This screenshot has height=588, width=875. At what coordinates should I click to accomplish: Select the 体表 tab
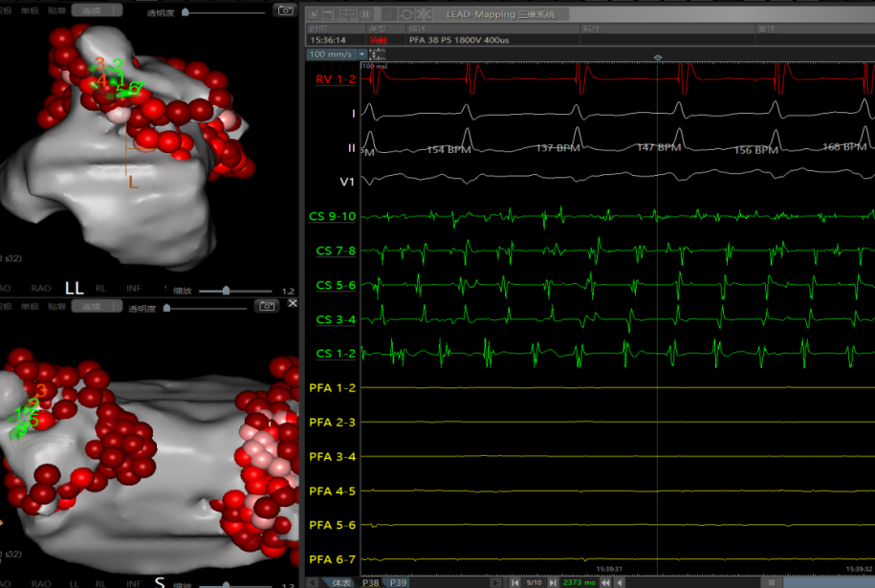pos(340,581)
